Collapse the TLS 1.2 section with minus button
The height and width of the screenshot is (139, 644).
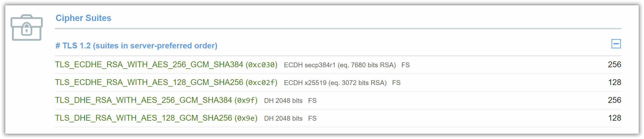tap(616, 44)
